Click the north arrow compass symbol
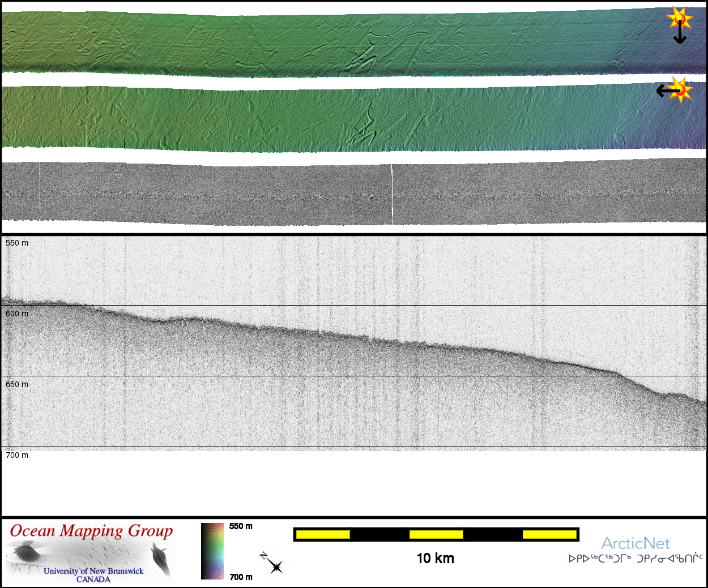Screen dimensions: 708x588 click(272, 564)
